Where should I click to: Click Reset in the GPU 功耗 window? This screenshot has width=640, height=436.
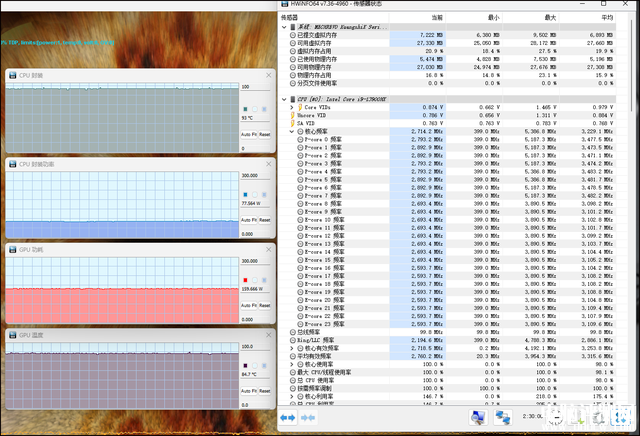(264, 305)
